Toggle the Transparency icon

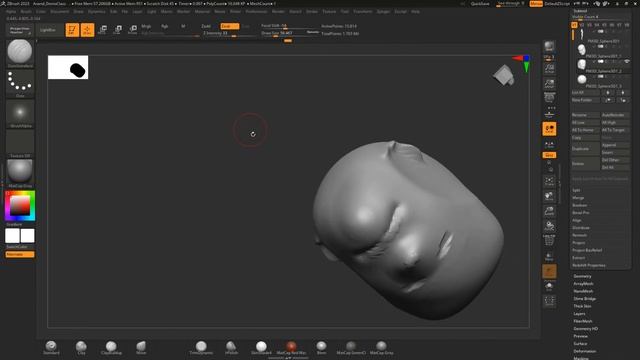click(x=549, y=256)
